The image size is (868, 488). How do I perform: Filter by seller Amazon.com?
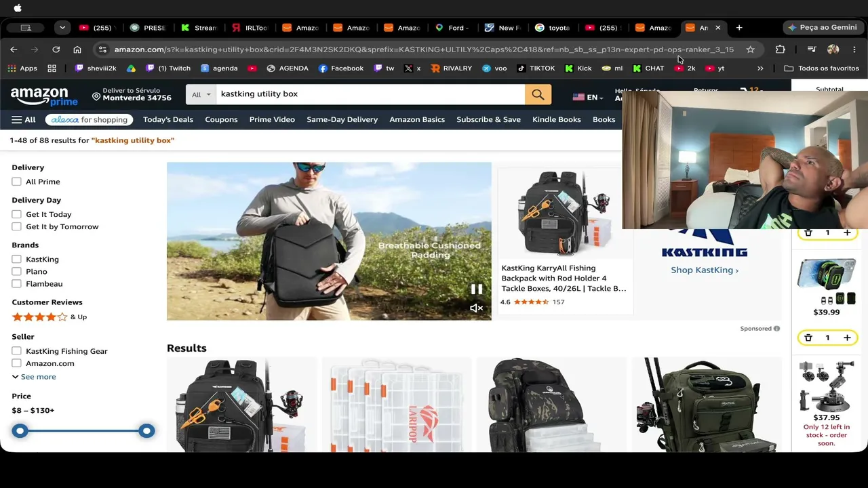(16, 363)
